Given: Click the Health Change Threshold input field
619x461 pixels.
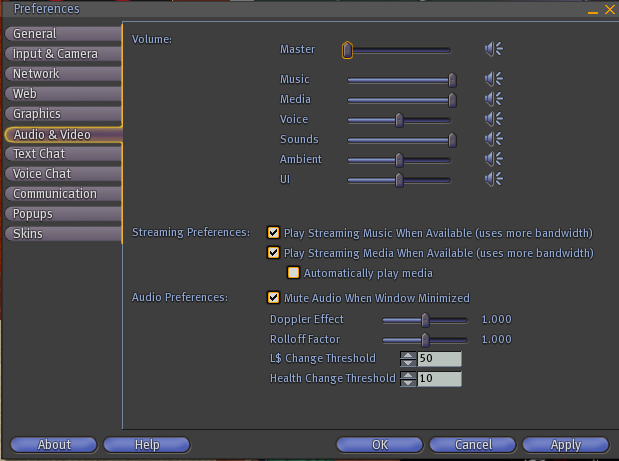Looking at the screenshot, I should point(439,379).
